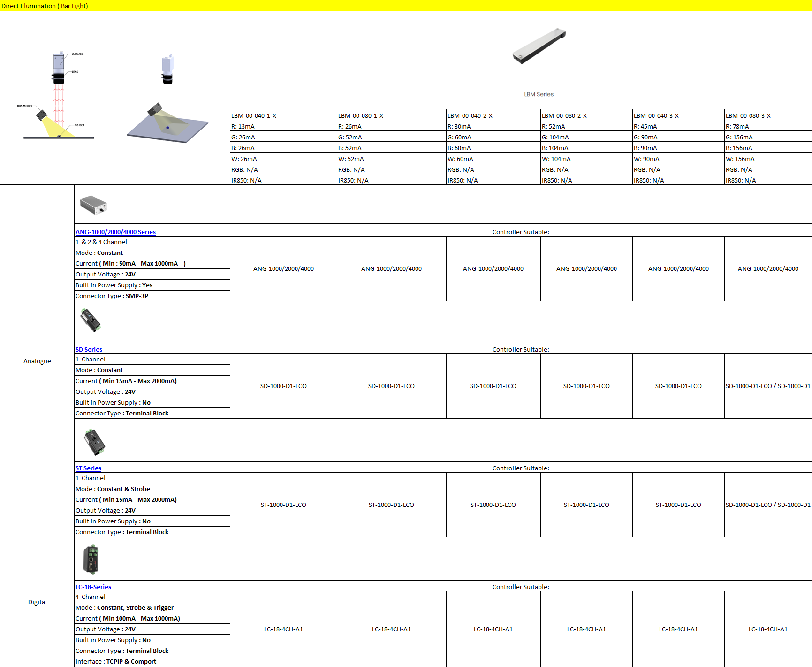Image resolution: width=812 pixels, height=667 pixels.
Task: Click the LC-18 digital controller image
Action: tap(91, 560)
